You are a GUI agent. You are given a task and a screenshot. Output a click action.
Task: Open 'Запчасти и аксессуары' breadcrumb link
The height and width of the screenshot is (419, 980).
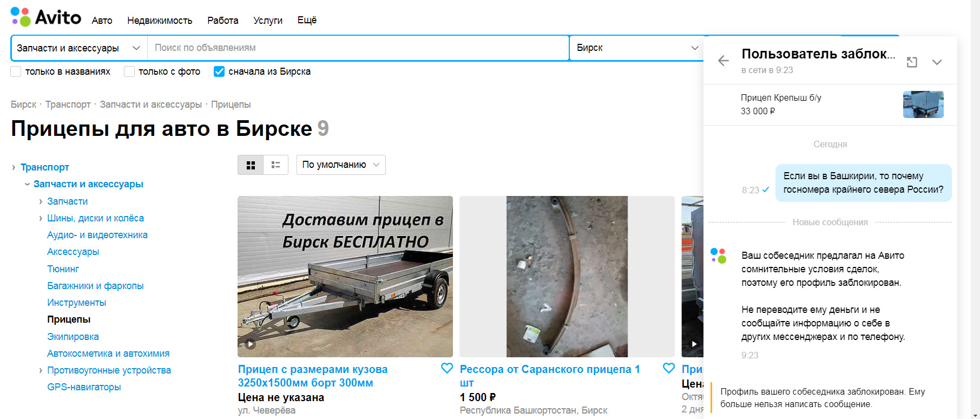coord(150,104)
